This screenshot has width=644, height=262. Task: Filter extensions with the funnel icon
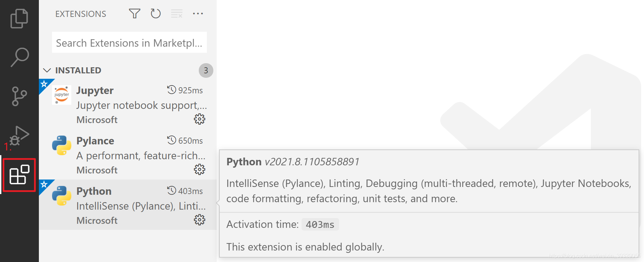pos(135,14)
